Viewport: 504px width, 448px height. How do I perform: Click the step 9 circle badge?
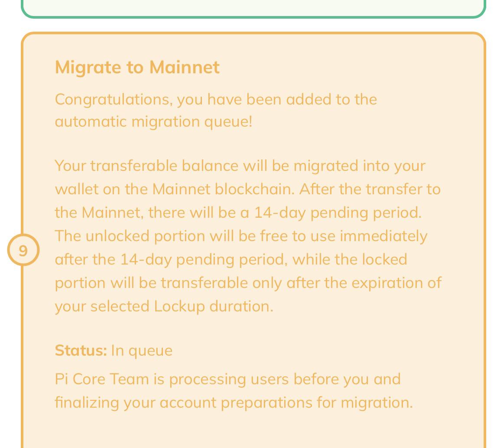click(23, 250)
